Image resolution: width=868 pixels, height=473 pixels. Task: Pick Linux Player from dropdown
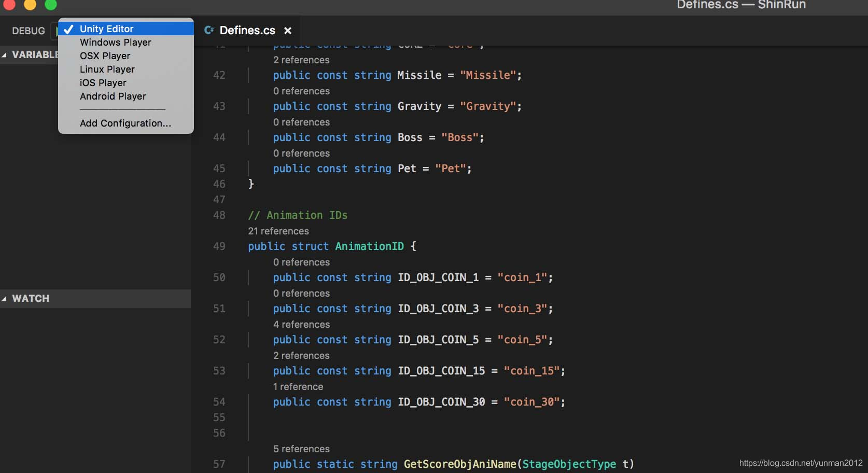[126, 69]
